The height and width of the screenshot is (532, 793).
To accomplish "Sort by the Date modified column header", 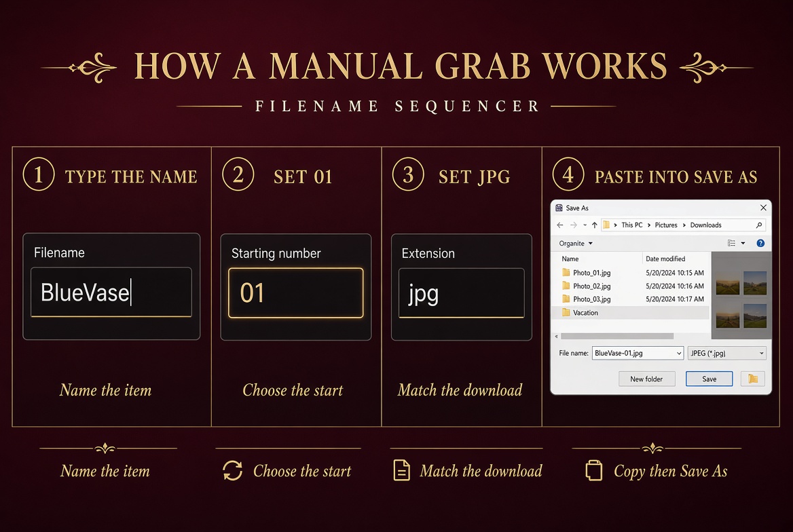I will (665, 259).
